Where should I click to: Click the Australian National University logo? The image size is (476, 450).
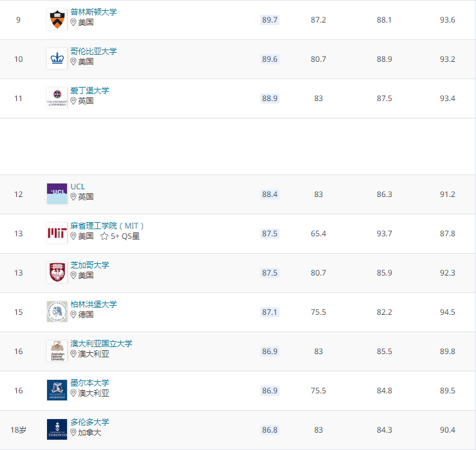(x=57, y=351)
